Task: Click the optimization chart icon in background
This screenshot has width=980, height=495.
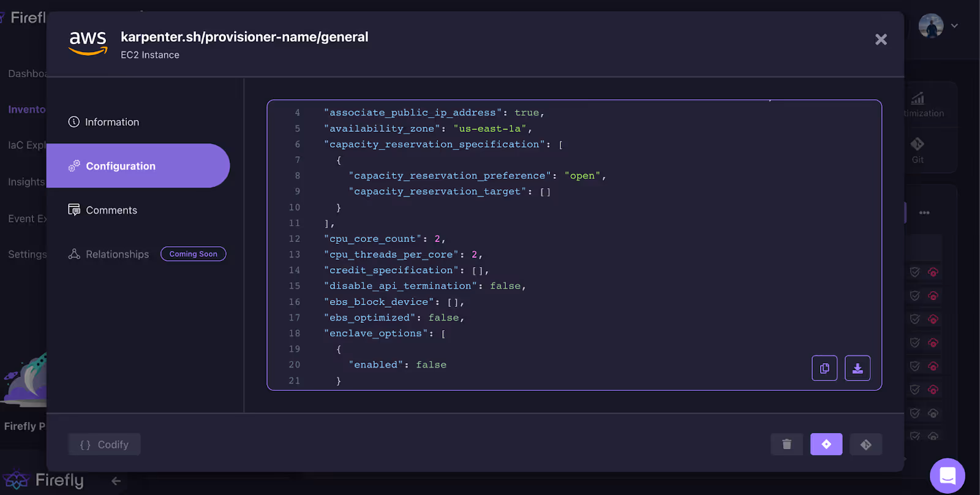Action: pyautogui.click(x=918, y=98)
